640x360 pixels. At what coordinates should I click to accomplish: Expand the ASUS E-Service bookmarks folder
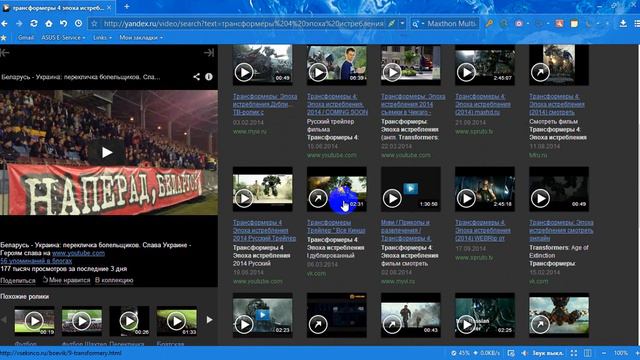pyautogui.click(x=63, y=38)
